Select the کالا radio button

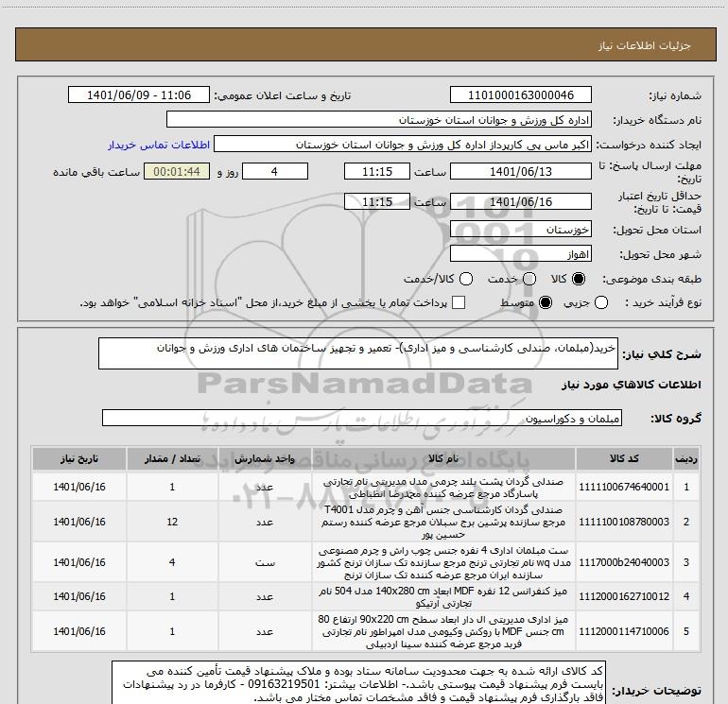point(579,279)
